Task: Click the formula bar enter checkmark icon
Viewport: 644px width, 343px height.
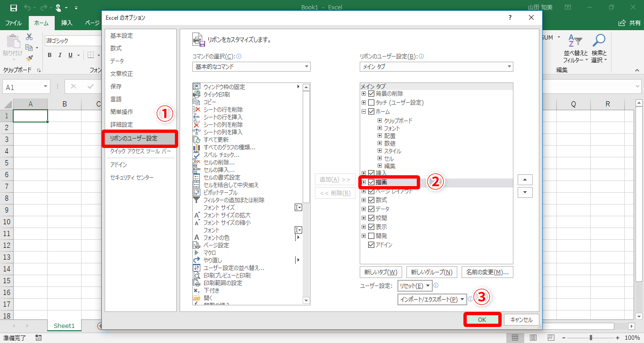Action: tap(91, 87)
